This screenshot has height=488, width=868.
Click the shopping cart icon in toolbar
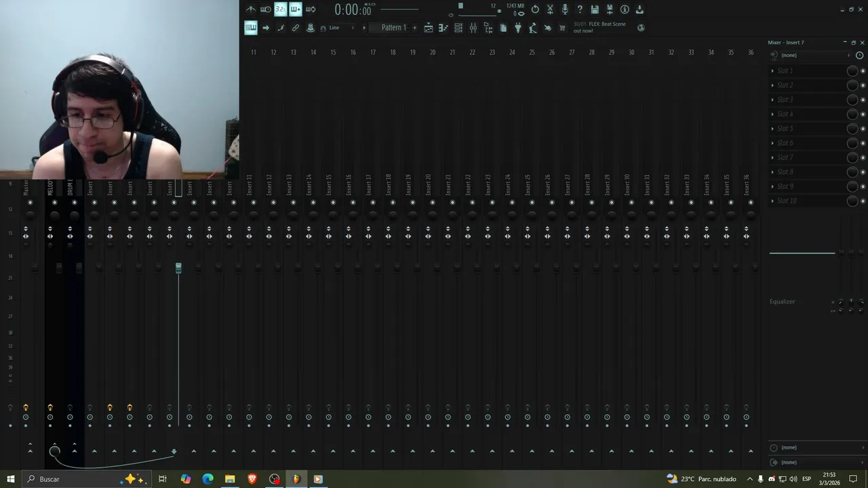(562, 28)
